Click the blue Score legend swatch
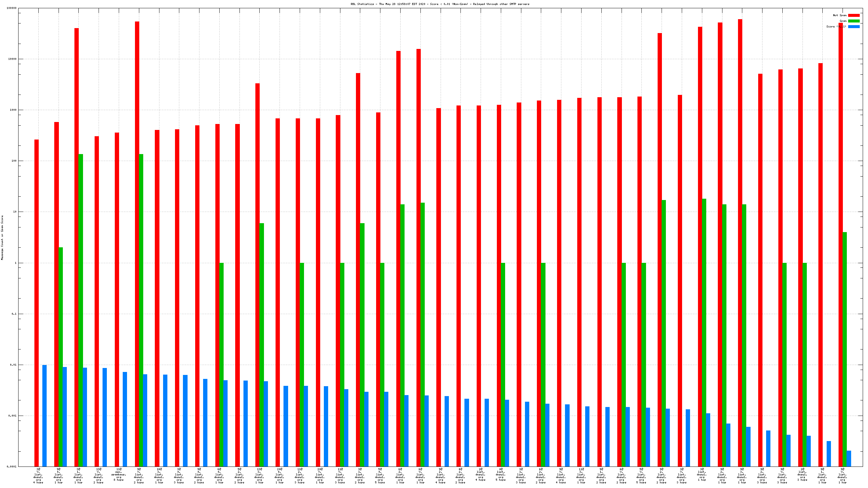 [x=853, y=26]
